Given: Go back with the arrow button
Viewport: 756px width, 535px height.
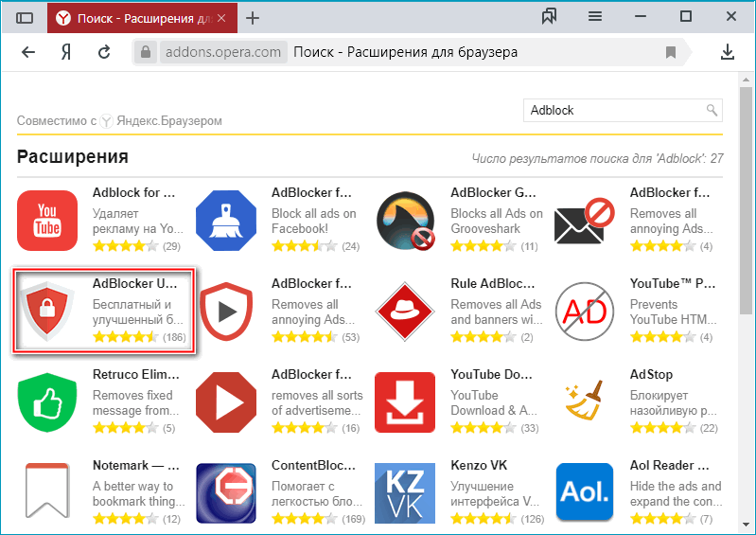Looking at the screenshot, I should pyautogui.click(x=28, y=52).
